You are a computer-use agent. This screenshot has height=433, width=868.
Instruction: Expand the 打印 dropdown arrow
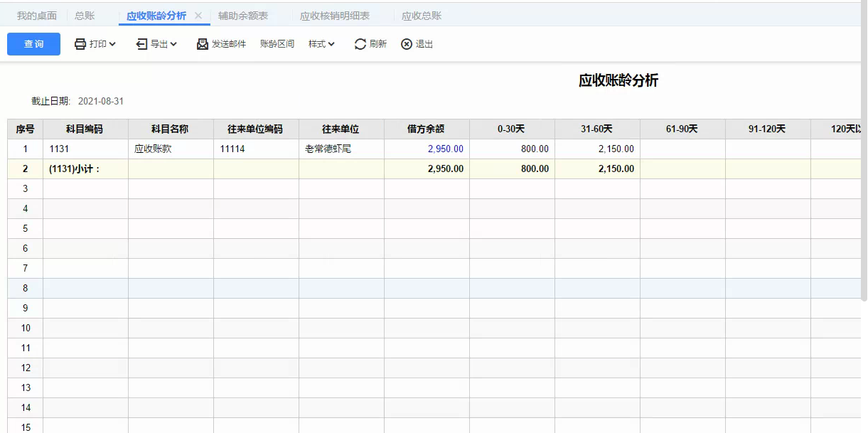(112, 44)
